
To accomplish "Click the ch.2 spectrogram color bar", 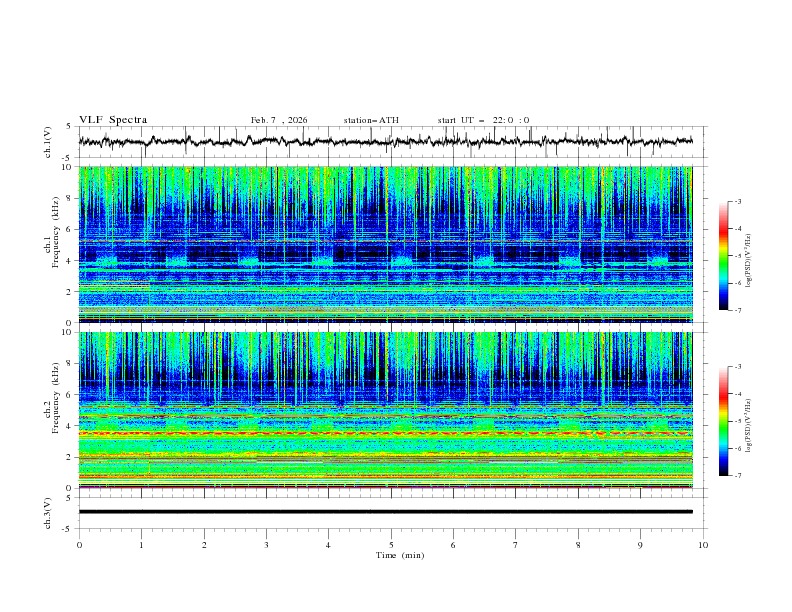I will click(x=723, y=421).
